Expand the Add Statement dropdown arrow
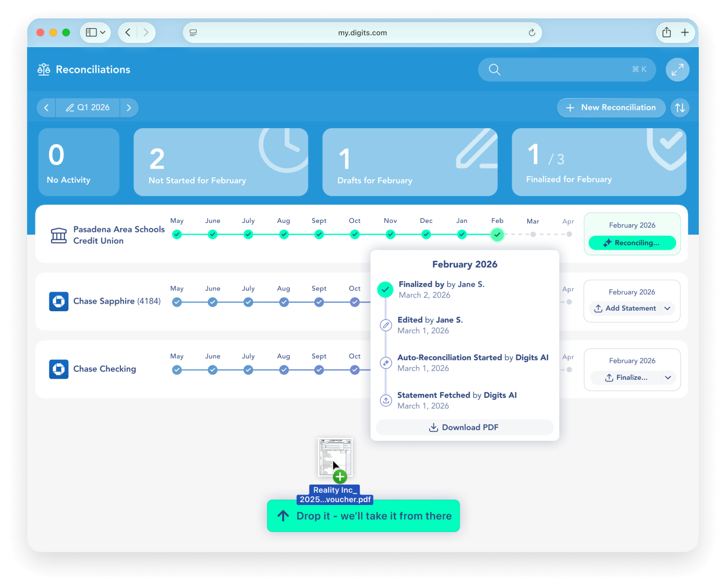Image resolution: width=726 pixels, height=588 pixels. [x=667, y=308]
